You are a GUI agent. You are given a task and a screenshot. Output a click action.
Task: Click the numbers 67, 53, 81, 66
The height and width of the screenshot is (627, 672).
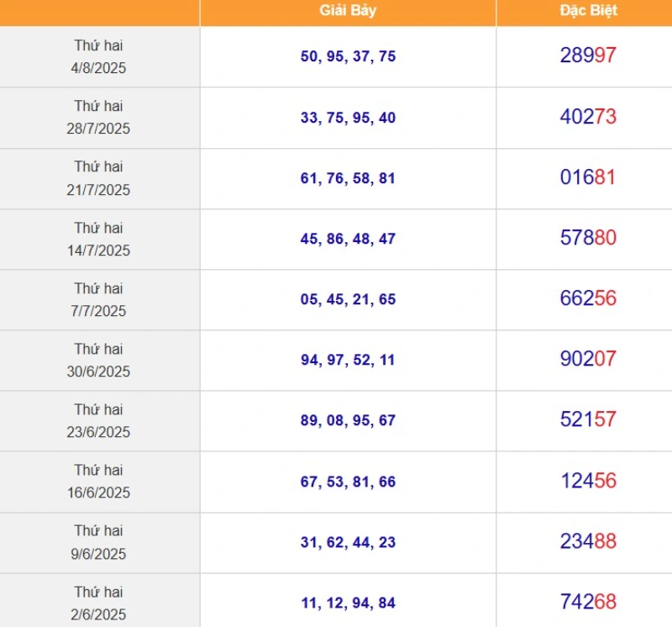point(348,482)
